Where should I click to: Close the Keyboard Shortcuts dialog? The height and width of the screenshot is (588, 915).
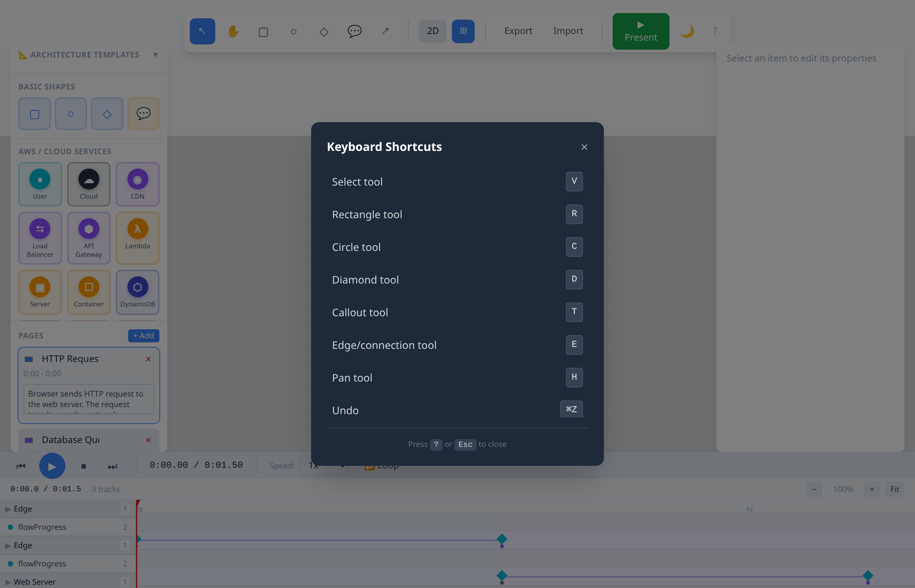point(584,147)
